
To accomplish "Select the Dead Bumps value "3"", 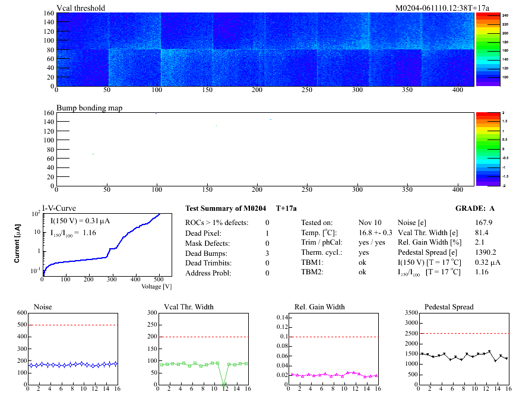I will (x=267, y=254).
